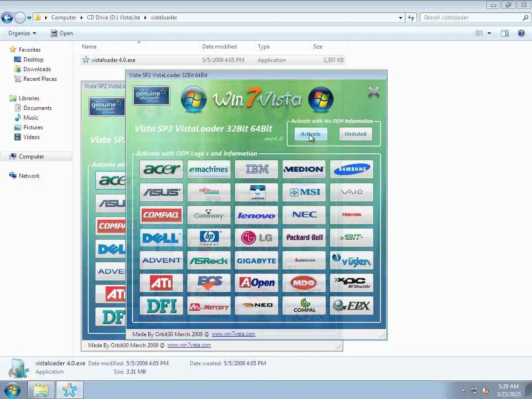532x399 pixels.
Task: Select the XPC by Shuttle logo
Action: tap(351, 283)
